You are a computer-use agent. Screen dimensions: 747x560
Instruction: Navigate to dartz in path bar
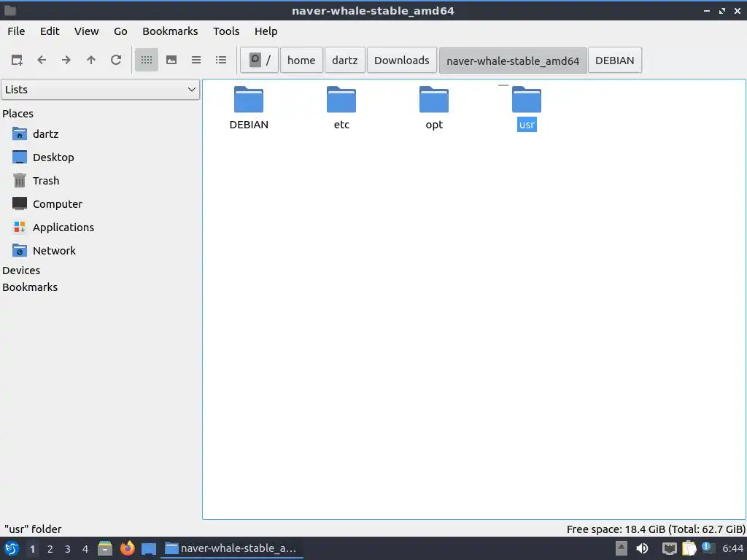[x=344, y=60]
